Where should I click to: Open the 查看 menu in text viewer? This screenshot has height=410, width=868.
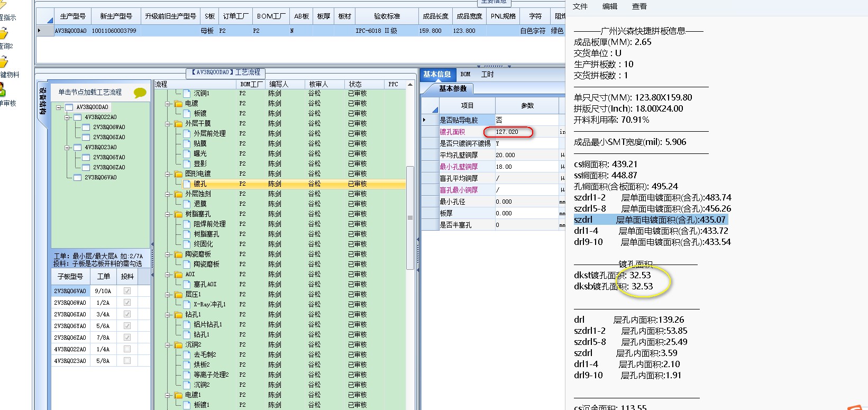click(639, 6)
